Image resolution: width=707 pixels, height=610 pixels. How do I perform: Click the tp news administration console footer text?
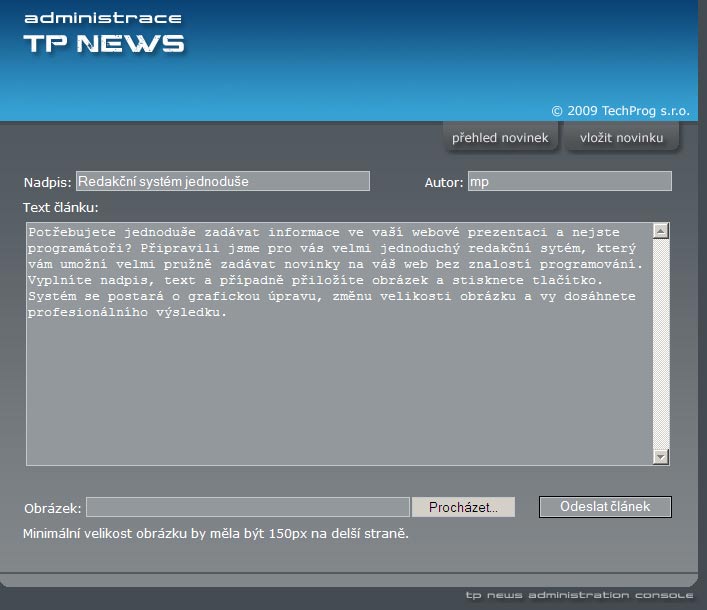coord(579,595)
